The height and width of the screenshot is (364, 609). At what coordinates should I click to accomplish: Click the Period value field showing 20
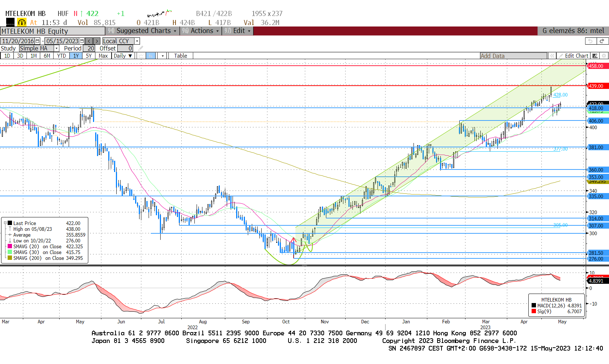(x=89, y=48)
